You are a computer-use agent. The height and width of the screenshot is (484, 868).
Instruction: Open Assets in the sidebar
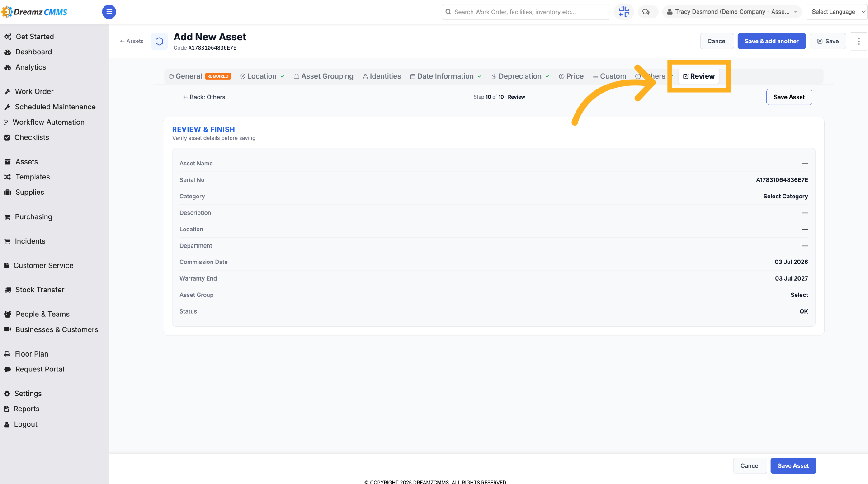tap(21, 162)
